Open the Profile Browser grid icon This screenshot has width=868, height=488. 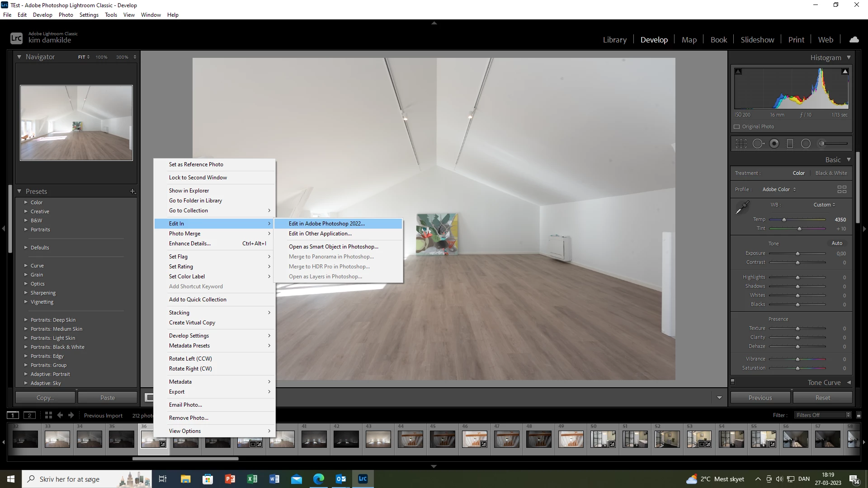tap(842, 189)
